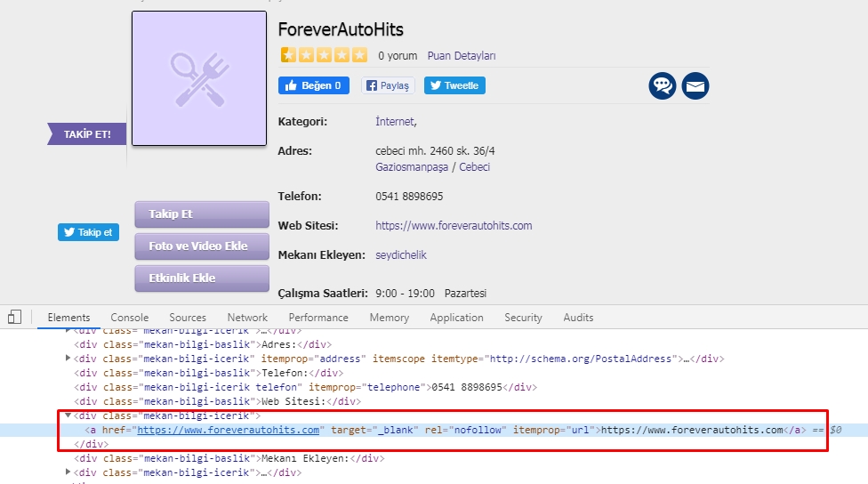
Task: Switch to the Elements tab
Action: [68, 318]
